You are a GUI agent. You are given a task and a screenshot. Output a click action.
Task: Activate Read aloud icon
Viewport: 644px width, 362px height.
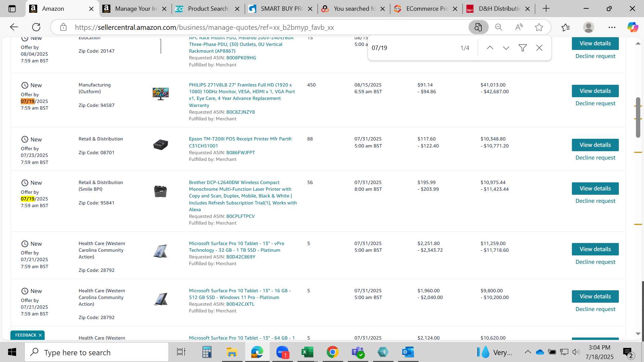click(x=519, y=27)
